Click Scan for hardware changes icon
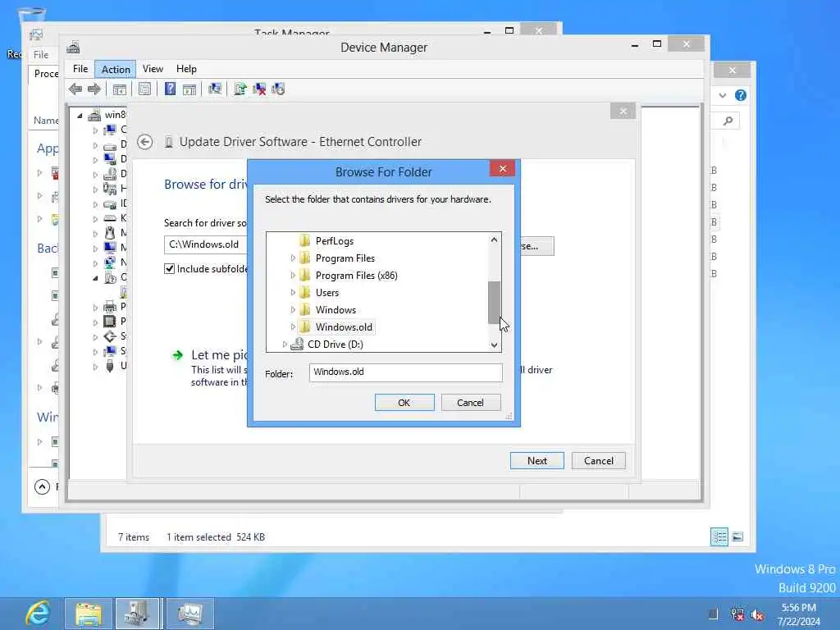The width and height of the screenshot is (840, 630). click(x=215, y=89)
